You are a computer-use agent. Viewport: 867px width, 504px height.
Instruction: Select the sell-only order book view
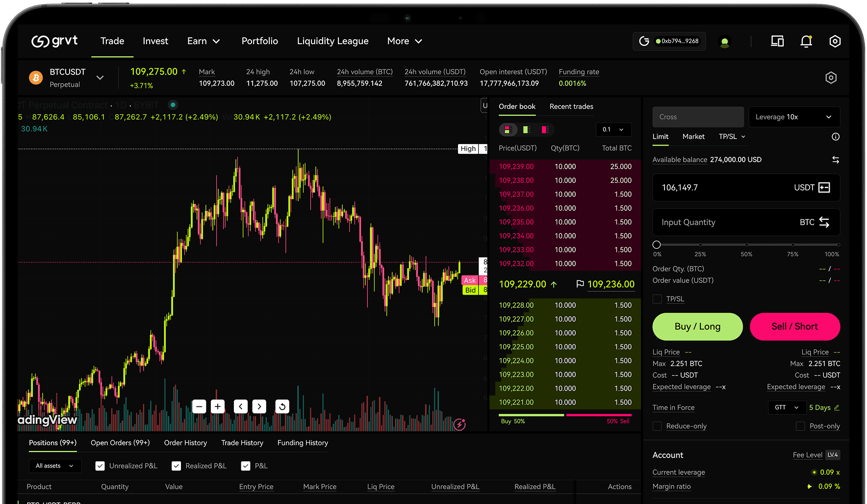click(545, 129)
